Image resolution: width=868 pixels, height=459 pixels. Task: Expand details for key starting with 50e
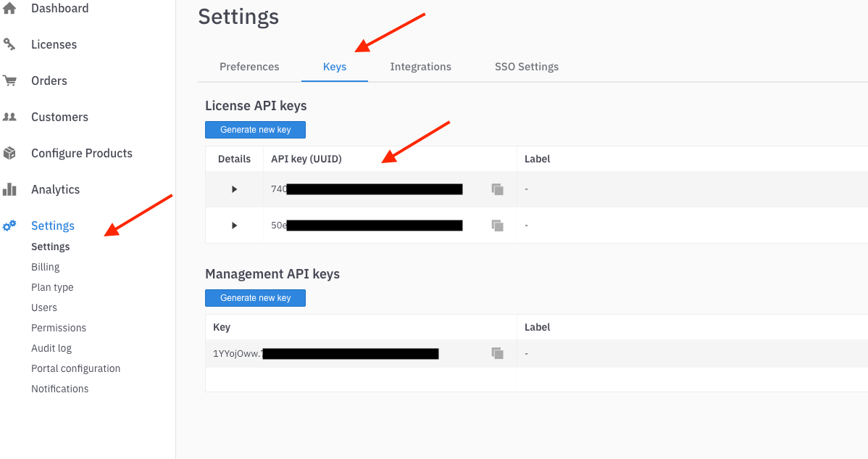pyautogui.click(x=234, y=226)
